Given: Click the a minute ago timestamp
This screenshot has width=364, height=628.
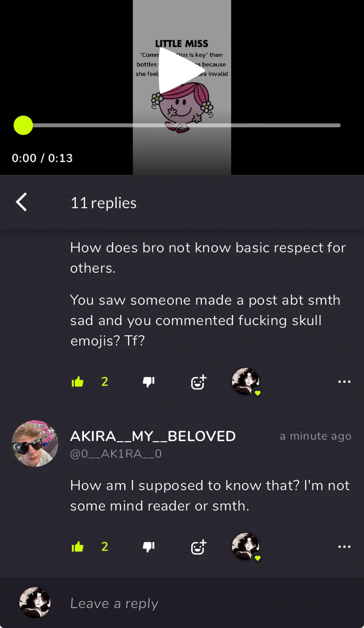Looking at the screenshot, I should coord(315,436).
